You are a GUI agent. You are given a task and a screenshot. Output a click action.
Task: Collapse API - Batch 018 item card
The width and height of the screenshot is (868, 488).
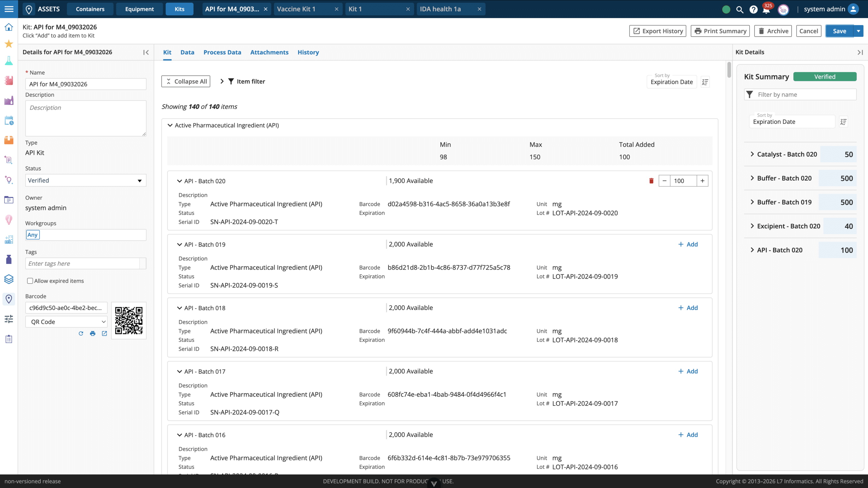click(180, 308)
